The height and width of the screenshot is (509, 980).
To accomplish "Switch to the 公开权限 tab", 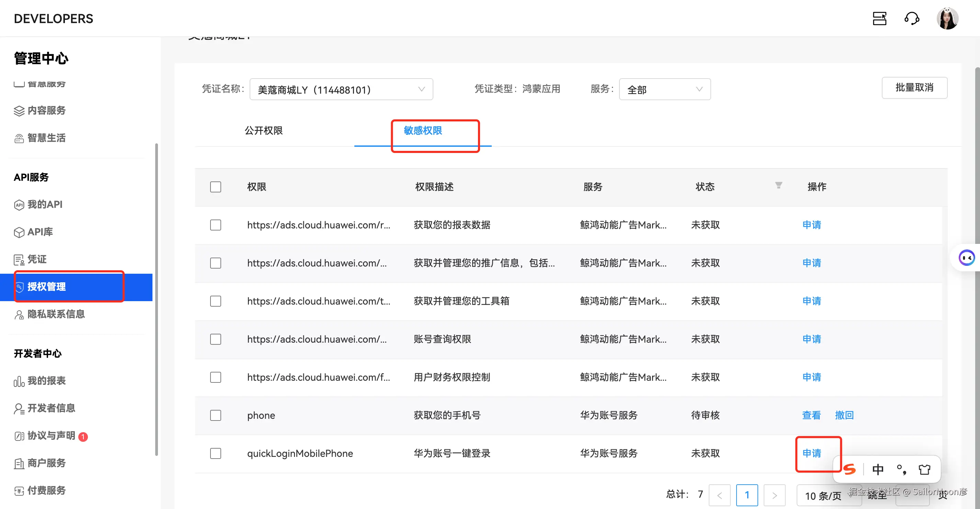I will (x=263, y=131).
